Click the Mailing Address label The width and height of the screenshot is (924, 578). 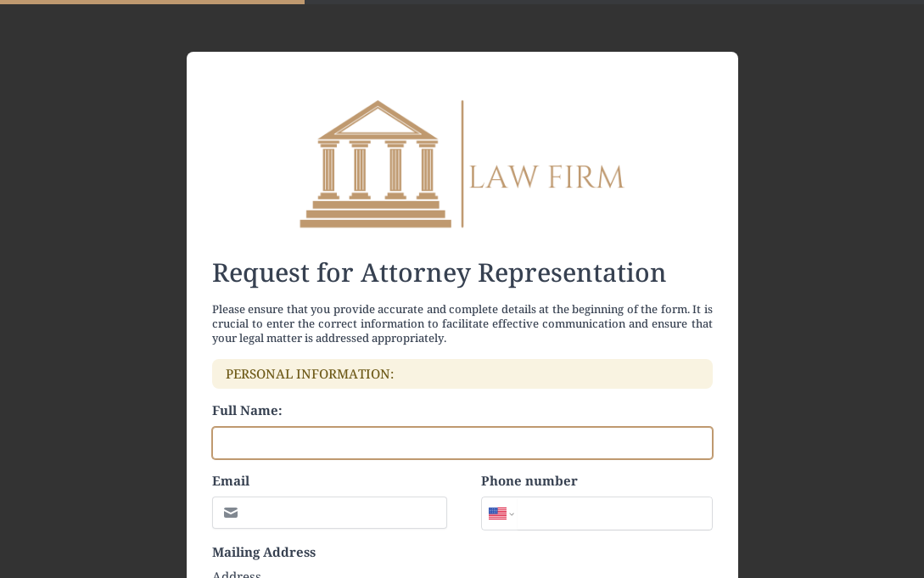264,553
